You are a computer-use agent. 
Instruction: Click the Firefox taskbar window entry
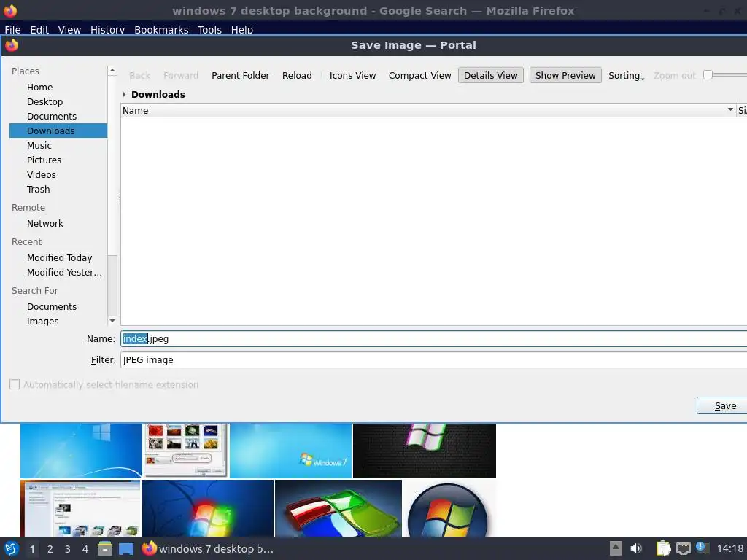(209, 548)
